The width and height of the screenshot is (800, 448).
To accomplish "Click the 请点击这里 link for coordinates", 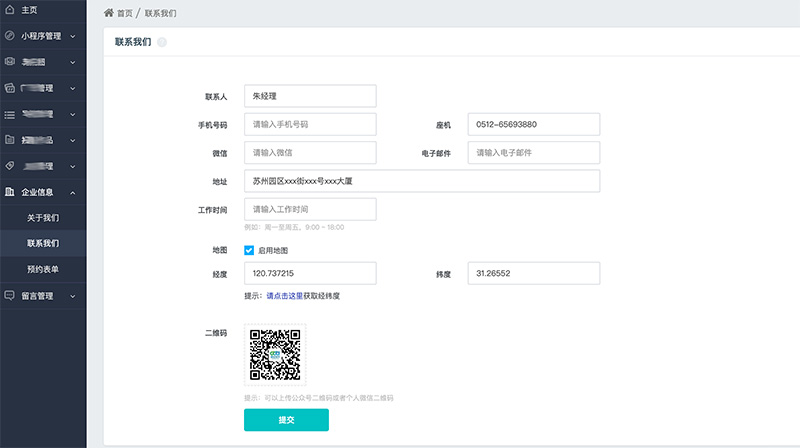I will [x=284, y=296].
